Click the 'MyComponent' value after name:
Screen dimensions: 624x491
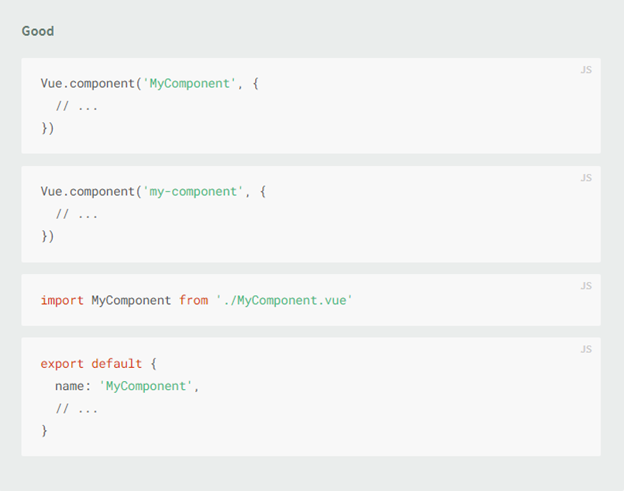146,386
